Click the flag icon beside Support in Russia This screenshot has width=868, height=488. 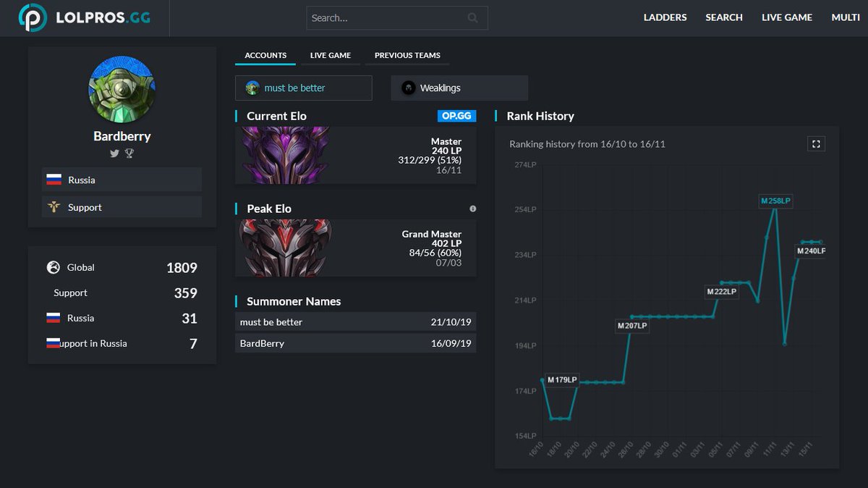pyautogui.click(x=53, y=343)
